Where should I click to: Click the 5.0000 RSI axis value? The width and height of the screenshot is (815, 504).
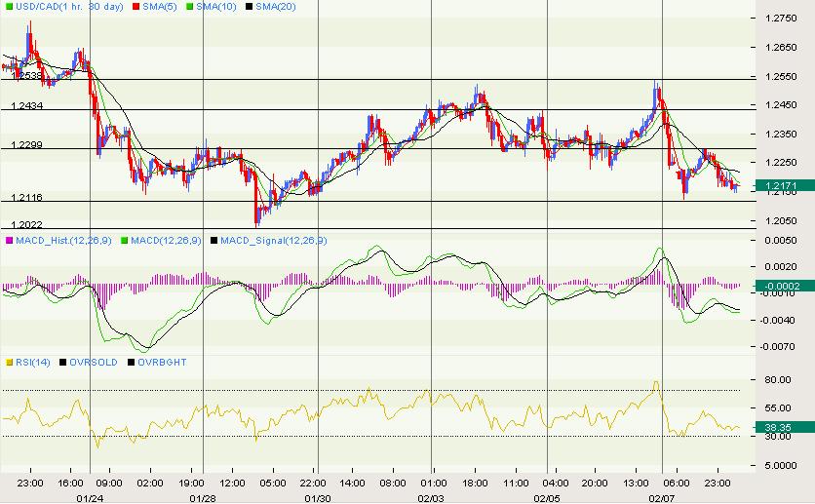(x=781, y=466)
